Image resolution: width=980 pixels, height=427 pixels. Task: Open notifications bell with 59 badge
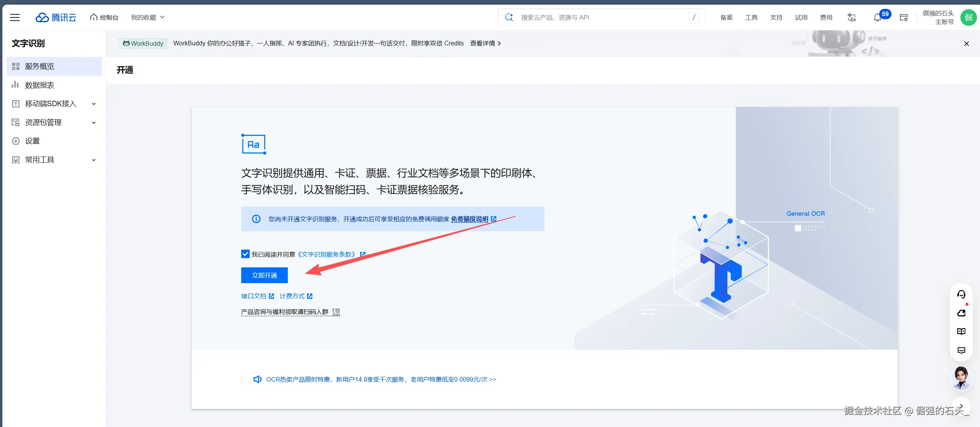pos(878,17)
